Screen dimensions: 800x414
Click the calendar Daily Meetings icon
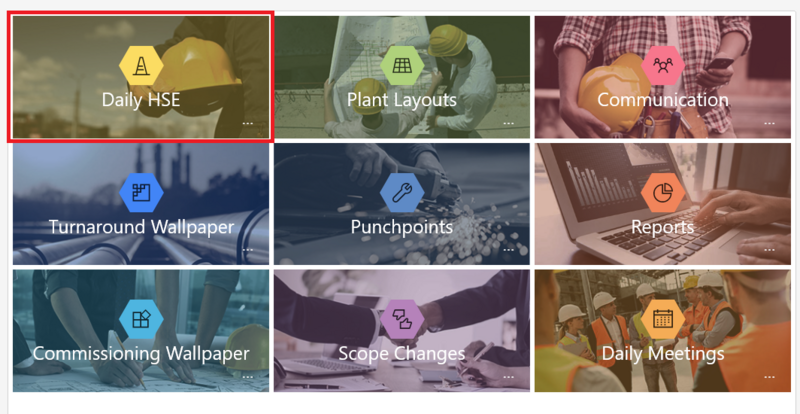coord(663,320)
